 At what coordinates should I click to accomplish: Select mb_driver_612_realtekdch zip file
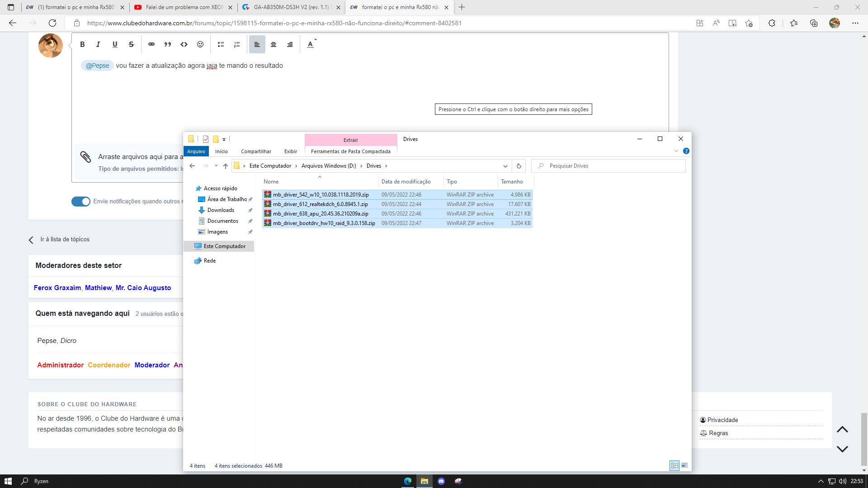point(397,204)
